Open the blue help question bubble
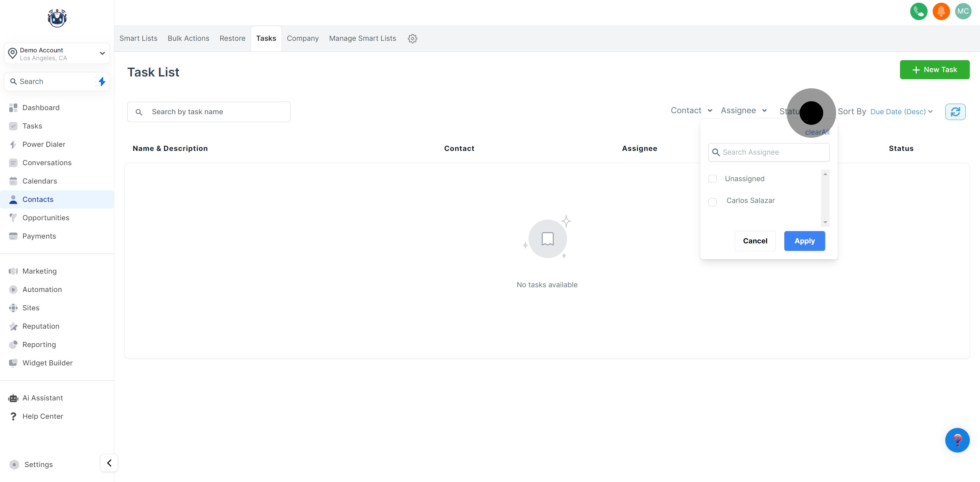This screenshot has width=980, height=482. tap(957, 440)
